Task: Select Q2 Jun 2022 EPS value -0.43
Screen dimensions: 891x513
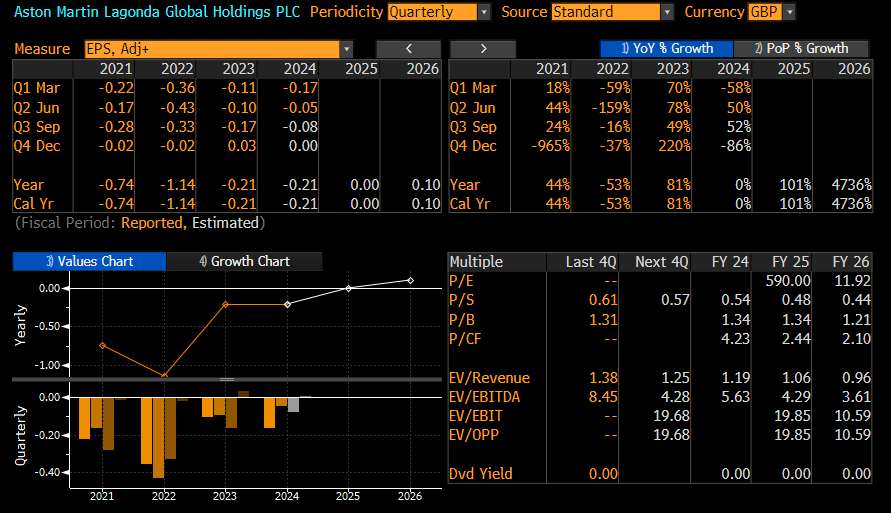Action: [x=177, y=107]
